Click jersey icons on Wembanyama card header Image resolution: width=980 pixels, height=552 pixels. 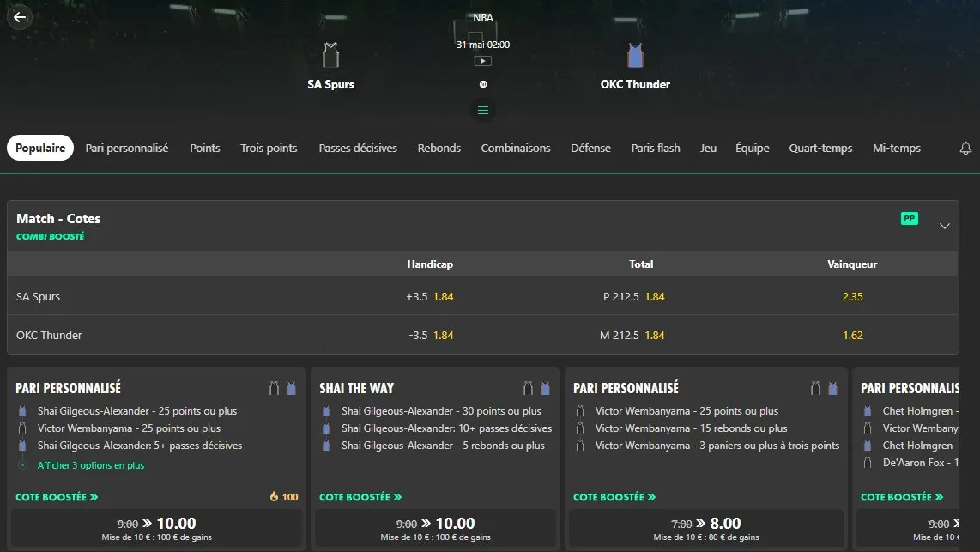coord(824,388)
